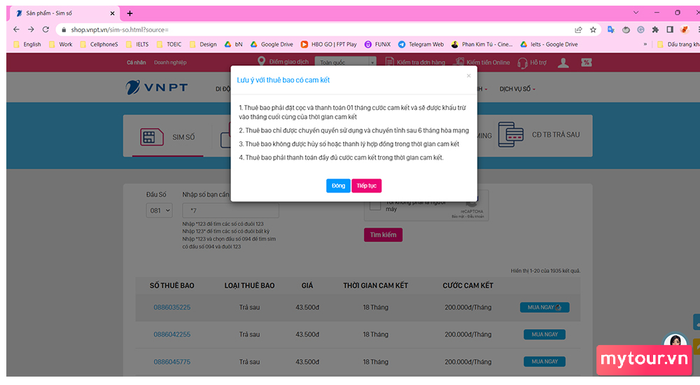Screen dimensions: 700x385
Task: Click the blue Đóng button
Action: point(338,186)
